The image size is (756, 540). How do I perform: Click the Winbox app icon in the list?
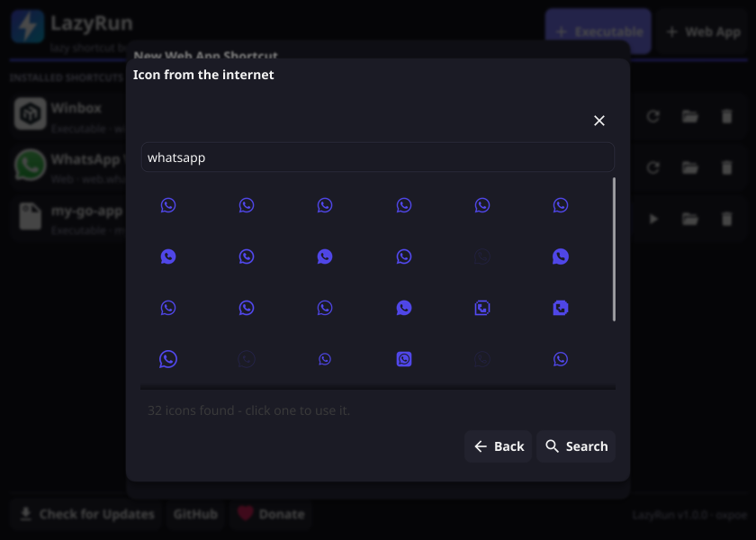[30, 113]
